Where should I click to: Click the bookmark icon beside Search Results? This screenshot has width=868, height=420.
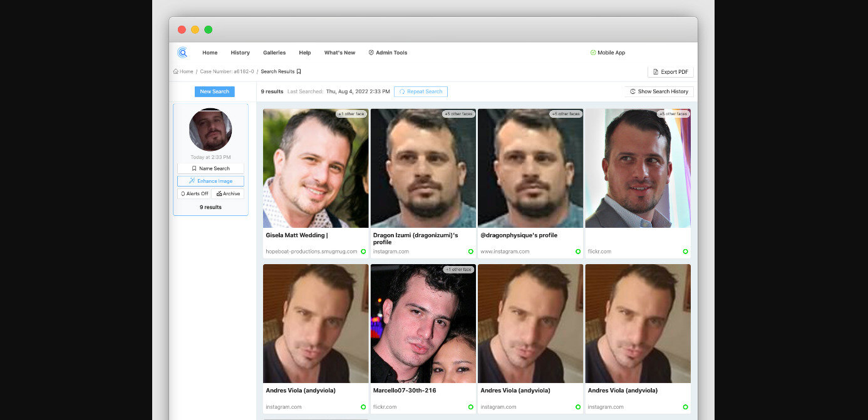tap(299, 71)
